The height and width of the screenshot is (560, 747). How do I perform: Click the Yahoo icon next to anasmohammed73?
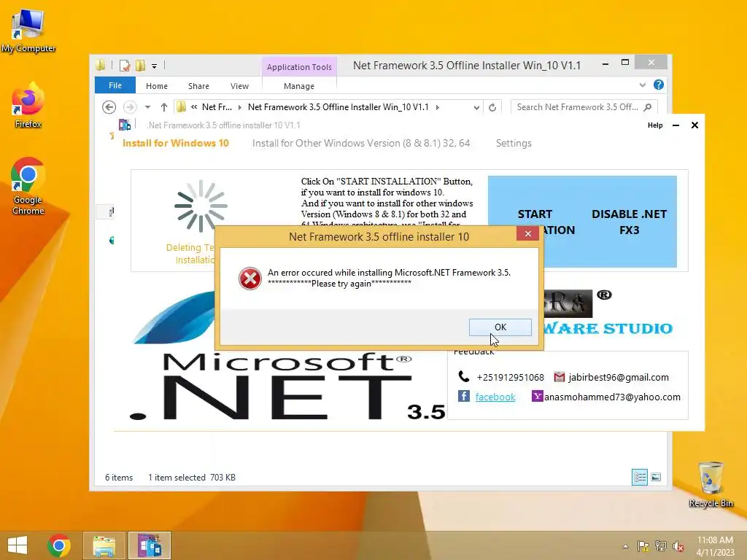(x=538, y=396)
